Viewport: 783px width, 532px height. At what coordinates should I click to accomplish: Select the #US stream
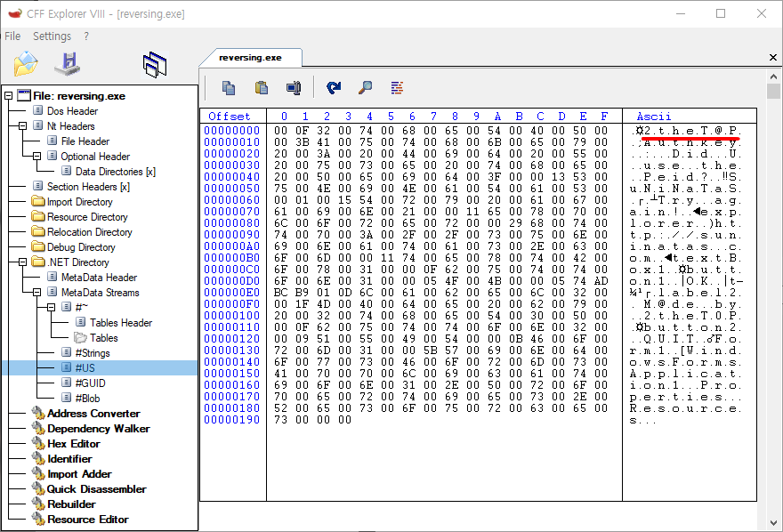(x=85, y=367)
